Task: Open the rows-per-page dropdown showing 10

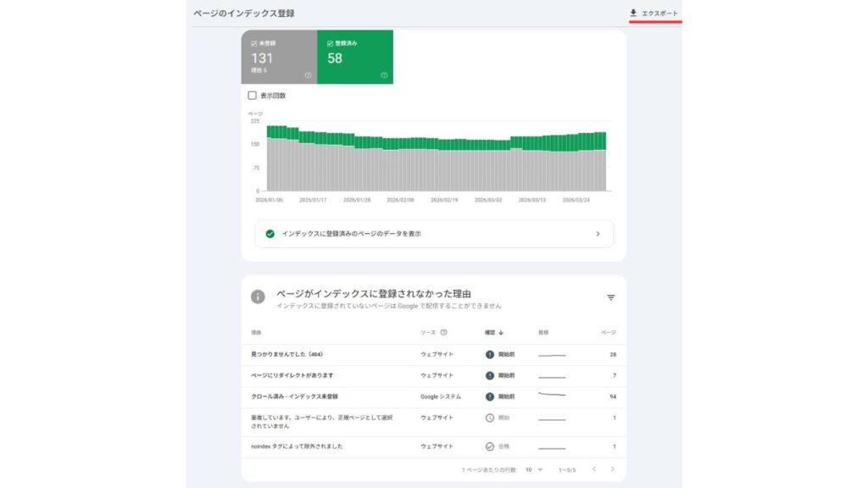Action: (534, 469)
